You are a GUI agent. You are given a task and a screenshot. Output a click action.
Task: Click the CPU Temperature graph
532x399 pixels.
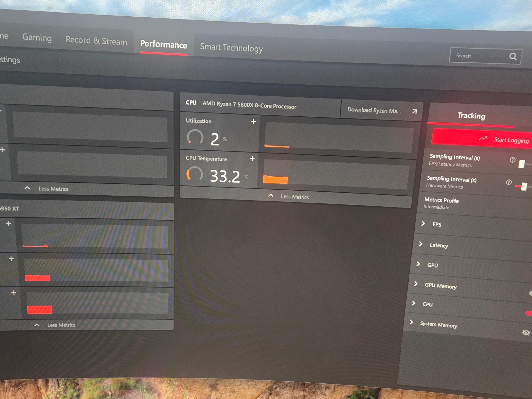(x=336, y=175)
